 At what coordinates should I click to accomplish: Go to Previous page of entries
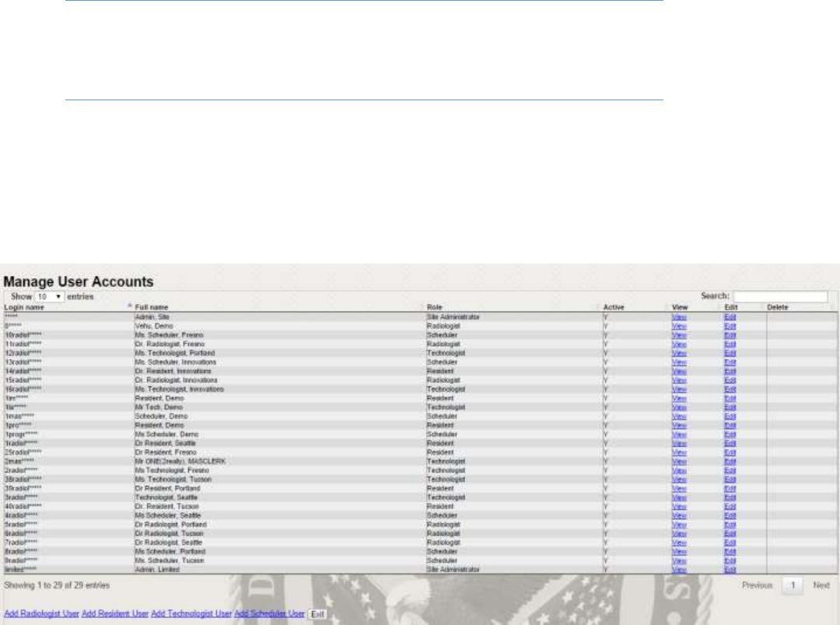point(757,585)
